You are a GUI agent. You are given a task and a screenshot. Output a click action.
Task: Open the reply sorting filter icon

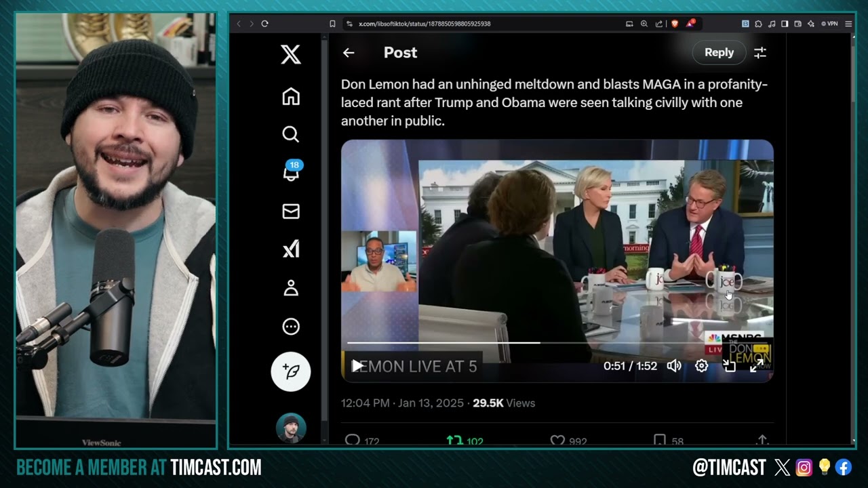760,53
